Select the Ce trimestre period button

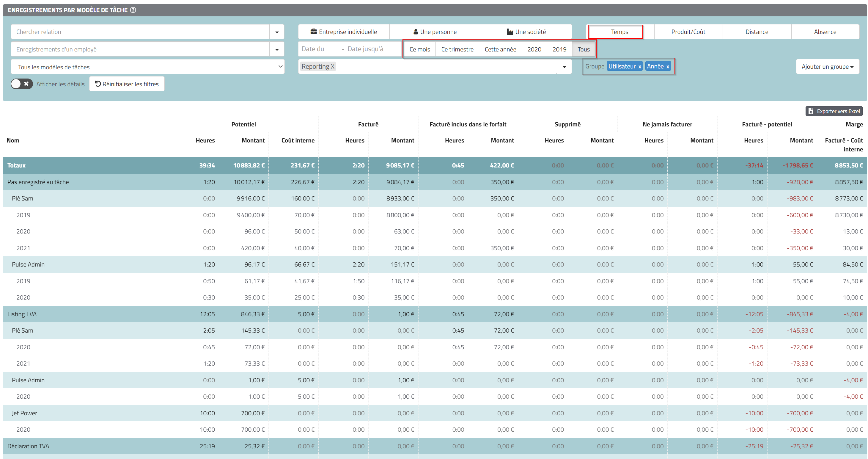[x=457, y=49]
